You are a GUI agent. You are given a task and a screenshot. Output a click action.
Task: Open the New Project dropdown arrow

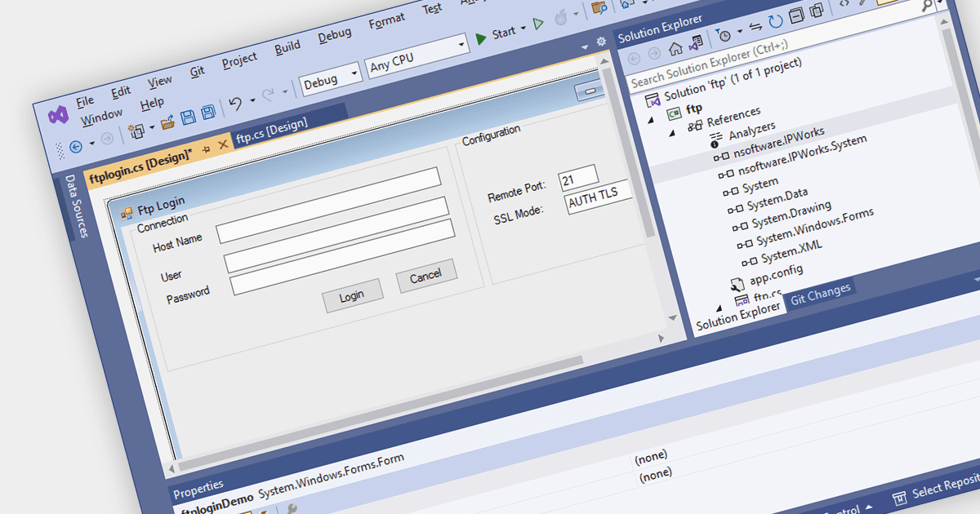point(150,128)
